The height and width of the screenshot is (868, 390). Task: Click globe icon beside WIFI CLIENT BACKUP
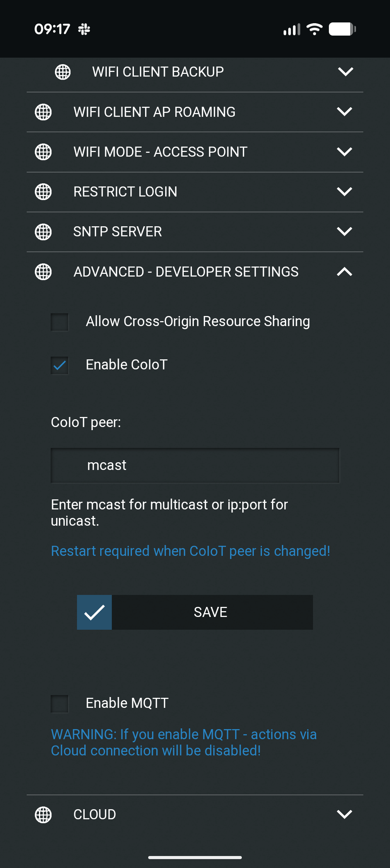[63, 72]
